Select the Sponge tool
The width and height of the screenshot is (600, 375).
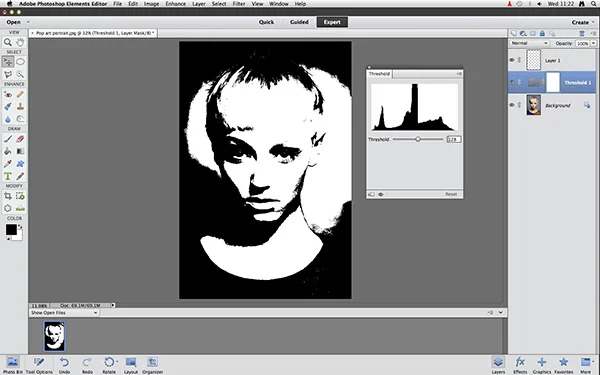[20, 119]
